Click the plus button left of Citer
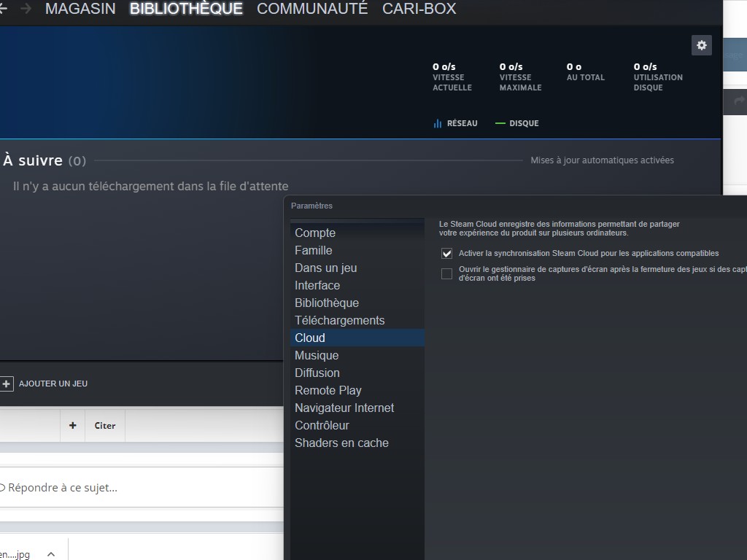The height and width of the screenshot is (560, 747). tap(72, 425)
